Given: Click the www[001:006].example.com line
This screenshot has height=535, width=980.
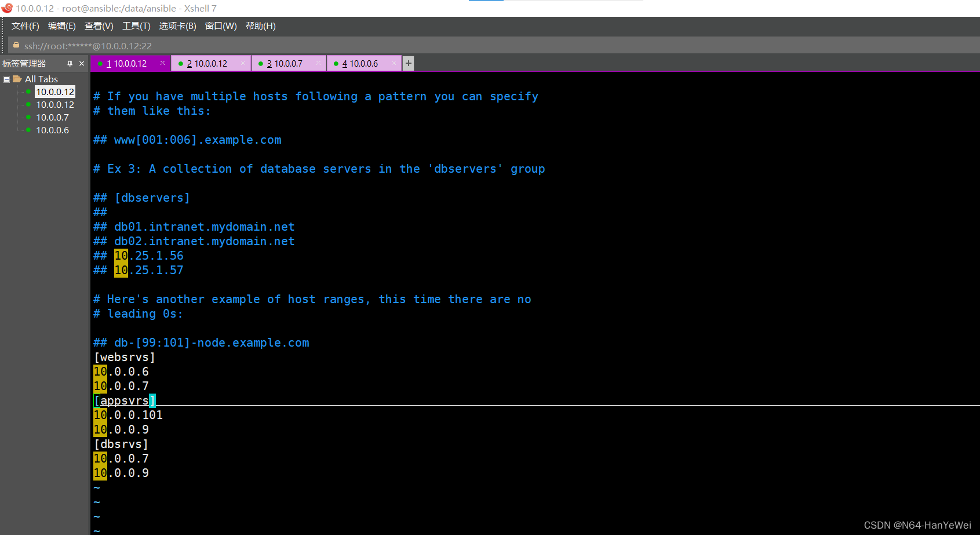Looking at the screenshot, I should 187,140.
